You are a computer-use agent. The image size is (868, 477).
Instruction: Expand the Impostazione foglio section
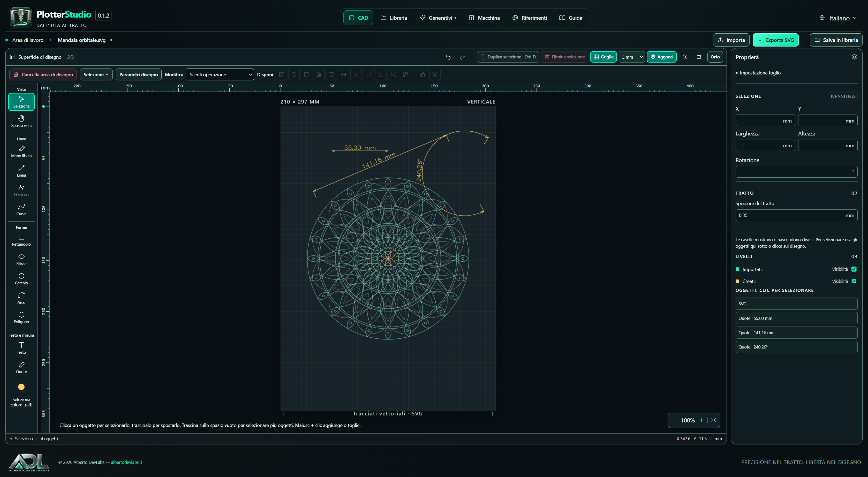point(758,73)
